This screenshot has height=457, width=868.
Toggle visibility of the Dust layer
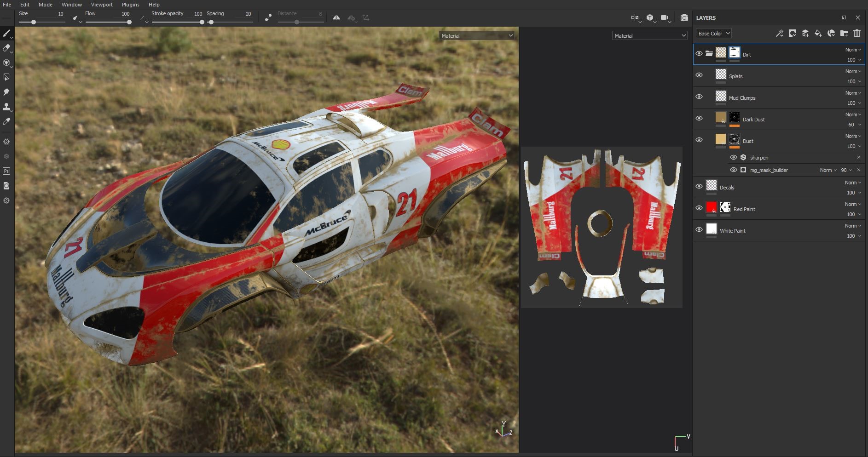(x=699, y=140)
